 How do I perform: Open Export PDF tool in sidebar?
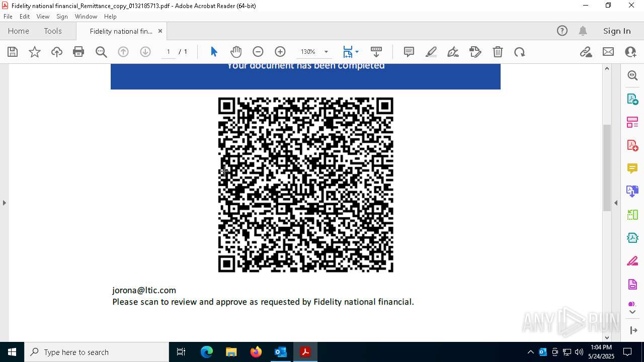632,99
